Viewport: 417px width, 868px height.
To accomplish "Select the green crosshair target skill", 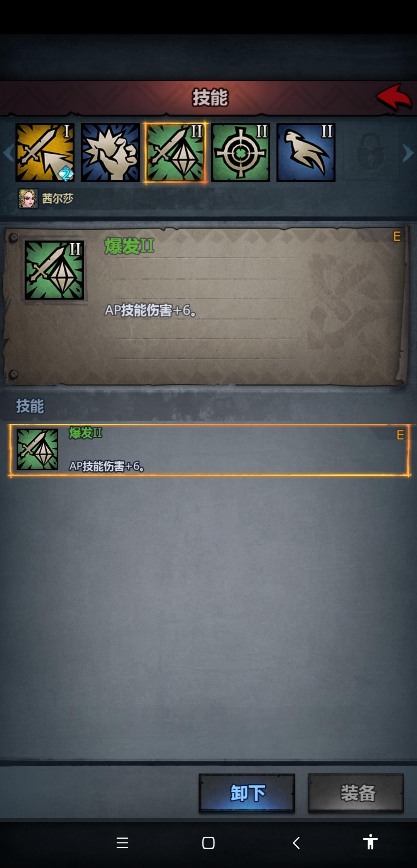I will (241, 152).
